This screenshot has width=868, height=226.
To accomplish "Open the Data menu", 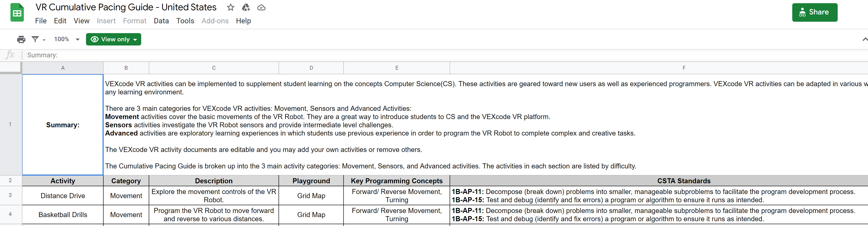I will [162, 21].
